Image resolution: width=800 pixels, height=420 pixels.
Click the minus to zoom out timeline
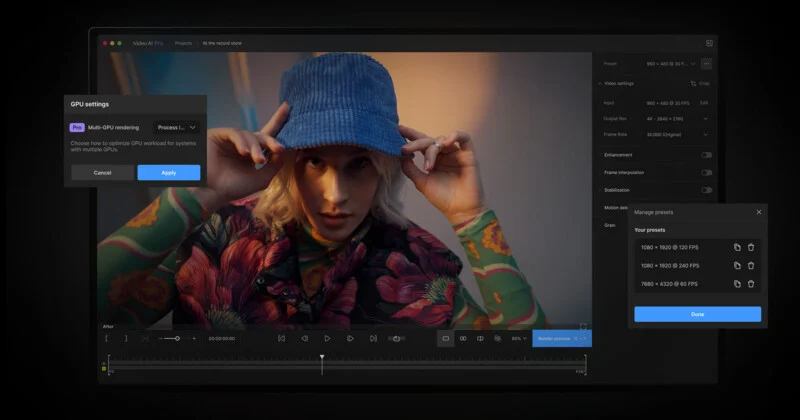(160, 338)
